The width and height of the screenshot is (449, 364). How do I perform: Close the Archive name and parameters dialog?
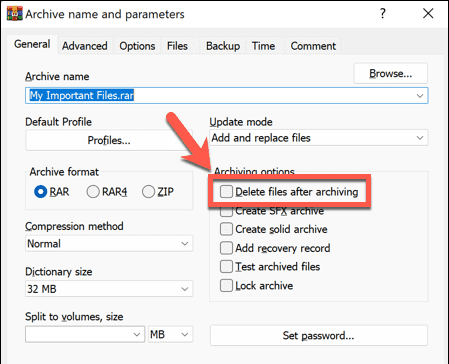tap(428, 14)
